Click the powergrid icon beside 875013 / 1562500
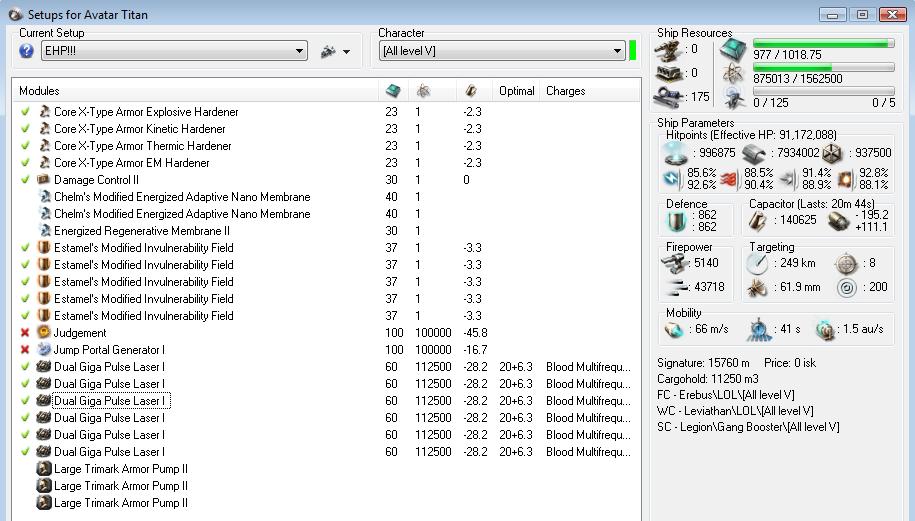915x521 pixels. [x=733, y=74]
